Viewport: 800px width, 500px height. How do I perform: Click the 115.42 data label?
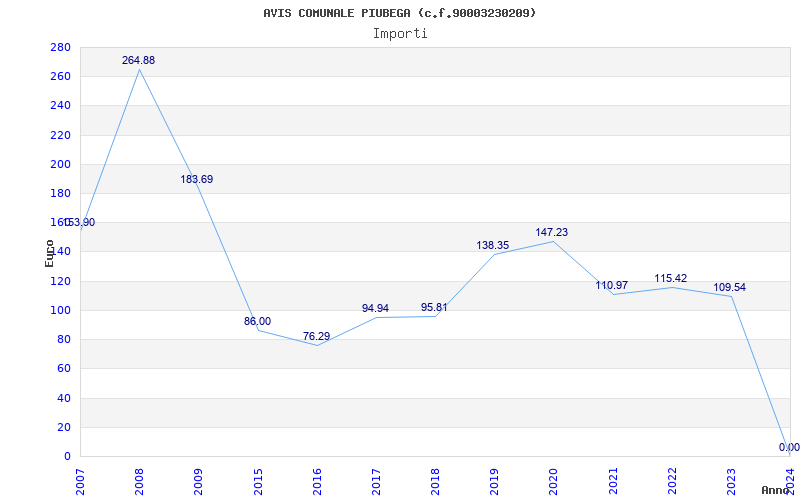(x=671, y=279)
